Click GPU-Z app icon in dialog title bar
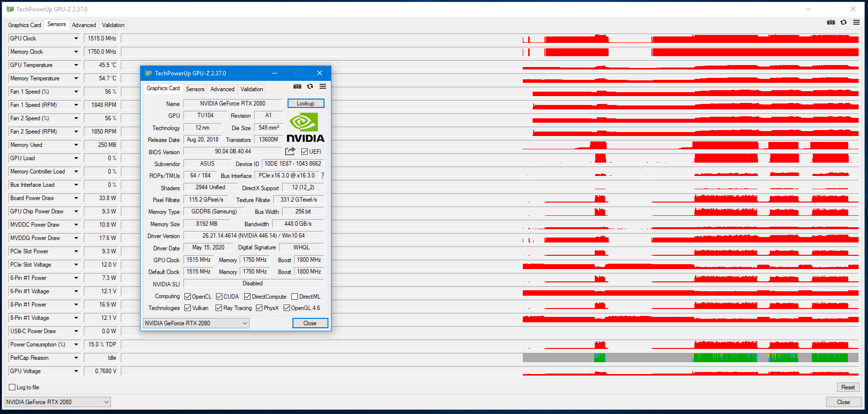This screenshot has width=868, height=414. 148,73
